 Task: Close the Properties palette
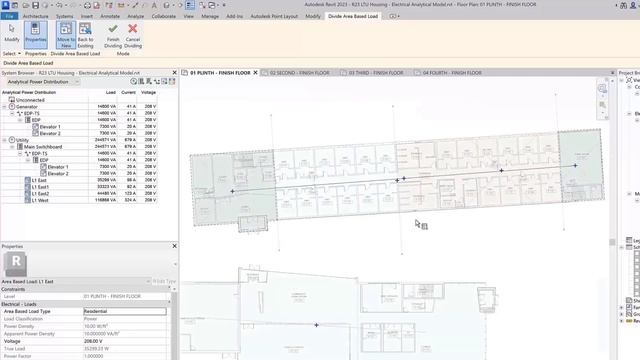pyautogui.click(x=175, y=246)
